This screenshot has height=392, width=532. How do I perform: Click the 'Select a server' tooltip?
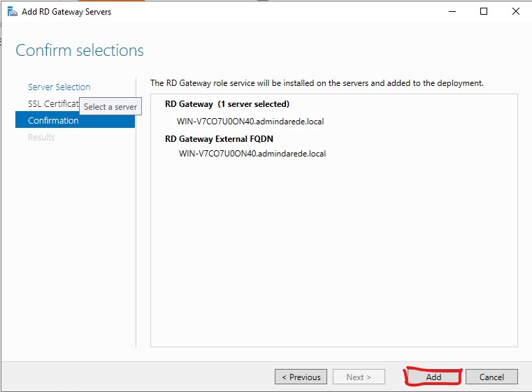click(x=110, y=106)
